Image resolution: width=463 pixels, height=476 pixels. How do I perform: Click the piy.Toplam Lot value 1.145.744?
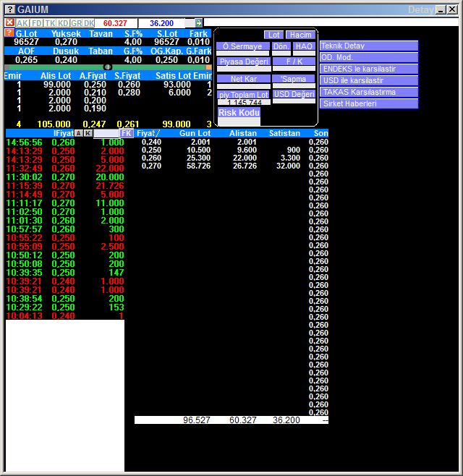pos(244,102)
